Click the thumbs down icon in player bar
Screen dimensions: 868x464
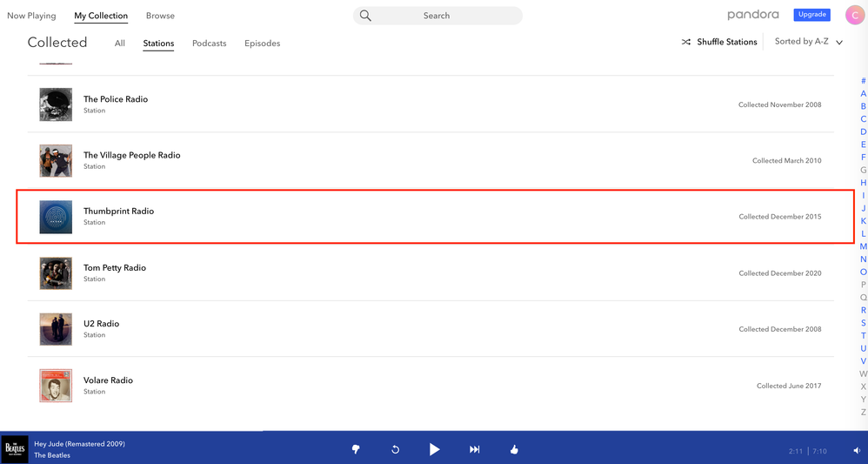(x=356, y=449)
